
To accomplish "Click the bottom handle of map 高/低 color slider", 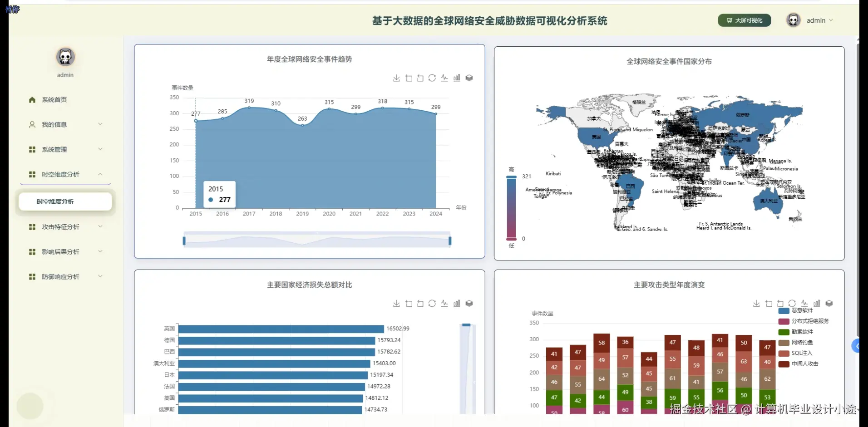I will click(x=512, y=239).
